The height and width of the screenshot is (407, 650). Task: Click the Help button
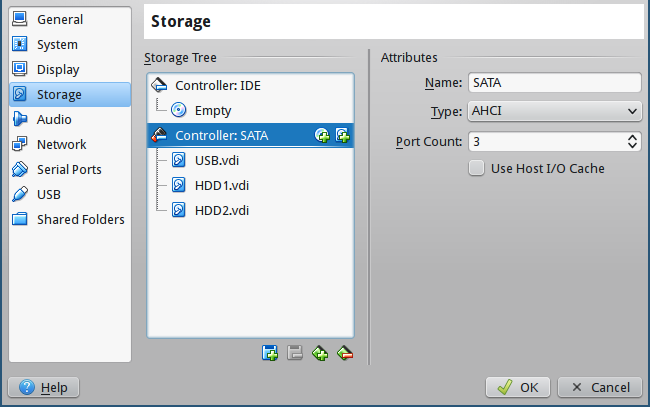pyautogui.click(x=44, y=388)
